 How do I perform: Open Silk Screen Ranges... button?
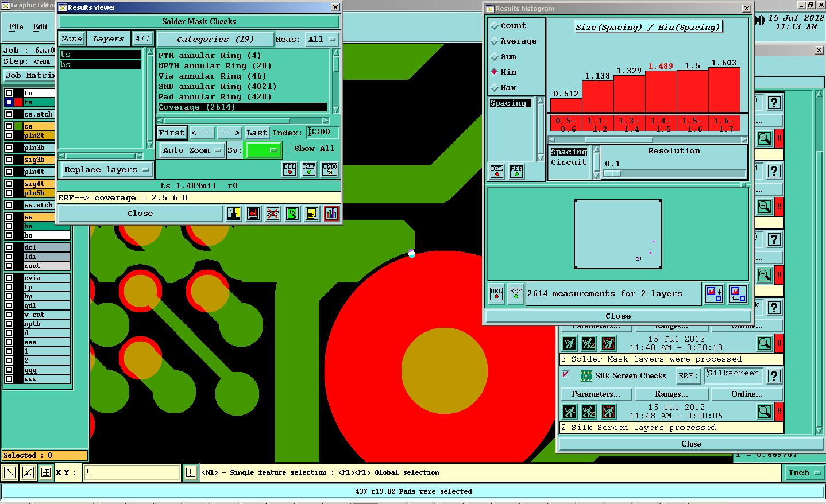pyautogui.click(x=671, y=394)
